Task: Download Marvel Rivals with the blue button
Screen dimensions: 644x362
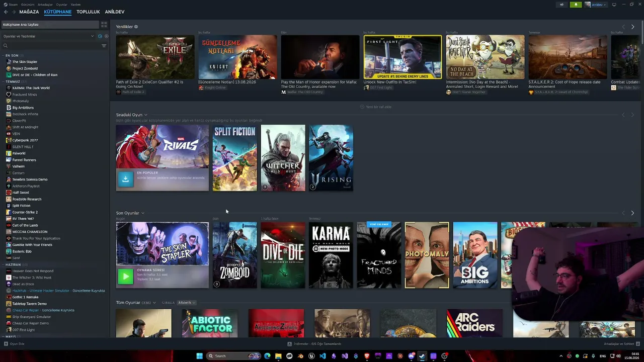Action: [x=125, y=179]
